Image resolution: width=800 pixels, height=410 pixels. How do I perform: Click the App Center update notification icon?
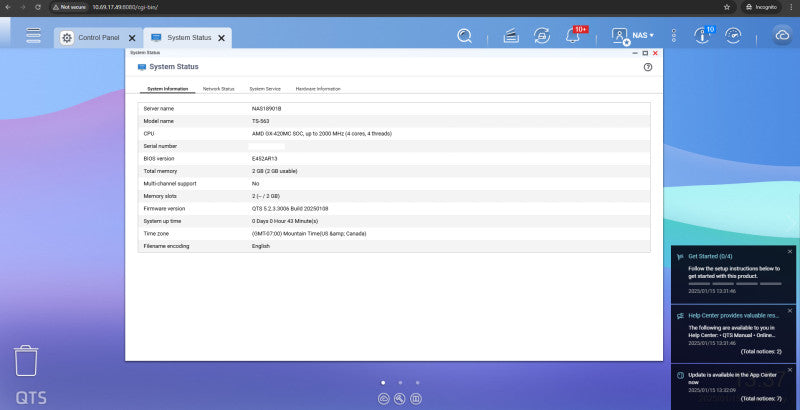tap(680, 375)
